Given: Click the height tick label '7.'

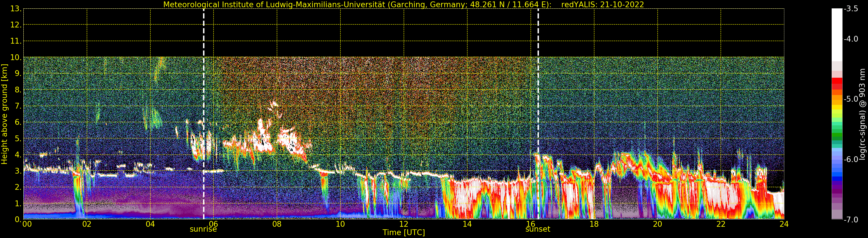Looking at the screenshot, I should point(18,106).
